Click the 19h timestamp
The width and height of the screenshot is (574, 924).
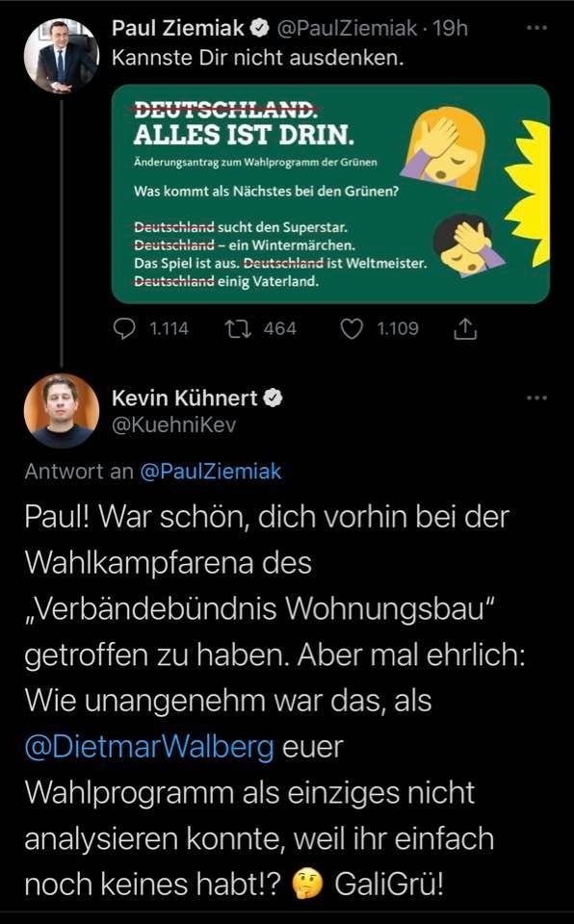pos(450,28)
